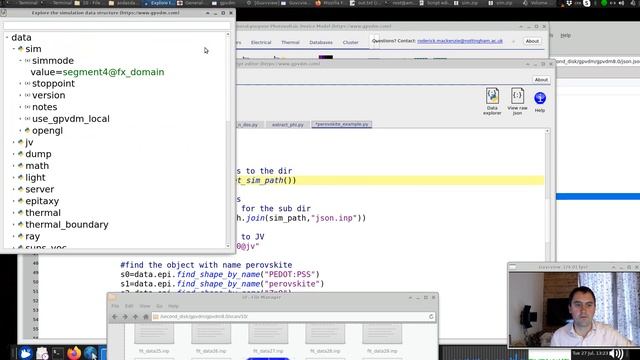Go forward in File Manager
The image size is (640, 360).
[x=125, y=317]
